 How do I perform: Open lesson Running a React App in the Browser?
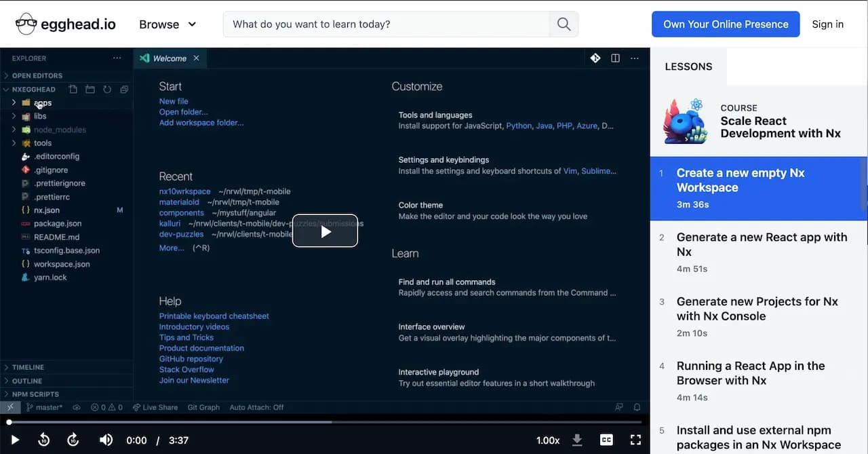(758, 381)
